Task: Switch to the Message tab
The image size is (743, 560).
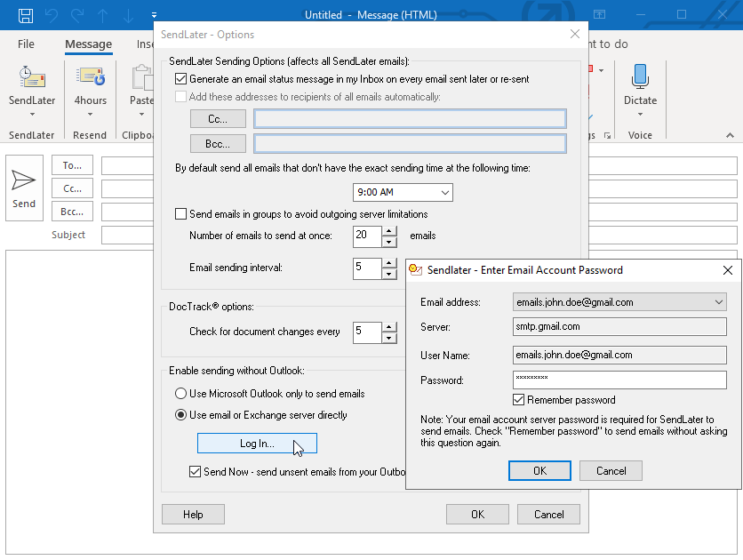Action: (x=88, y=44)
